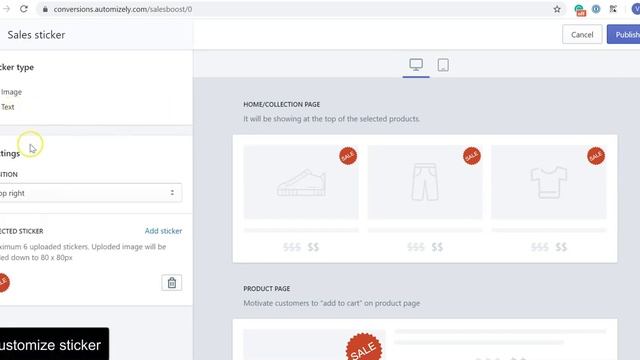The width and height of the screenshot is (640, 360).
Task: Select the Image sticker type option
Action: pyautogui.click(x=11, y=92)
